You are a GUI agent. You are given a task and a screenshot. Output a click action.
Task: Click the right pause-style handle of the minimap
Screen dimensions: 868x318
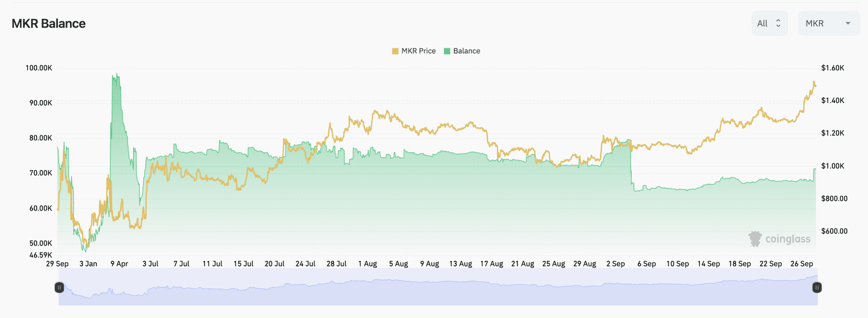click(x=816, y=288)
